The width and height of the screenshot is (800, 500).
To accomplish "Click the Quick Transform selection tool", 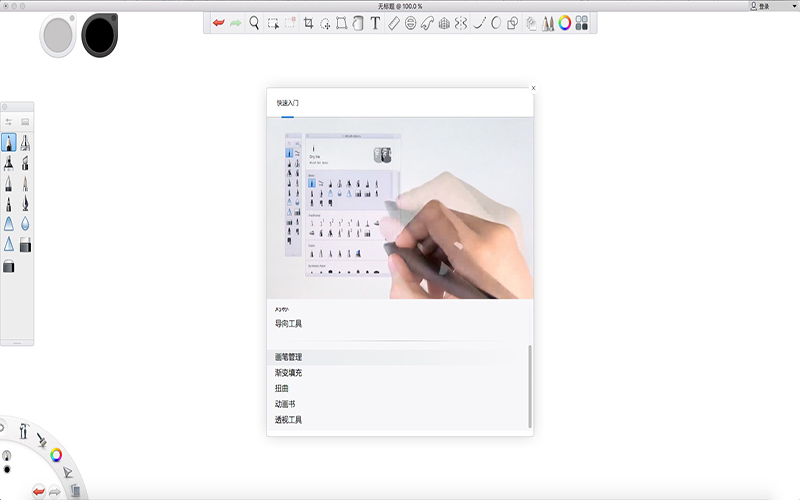I will (290, 23).
